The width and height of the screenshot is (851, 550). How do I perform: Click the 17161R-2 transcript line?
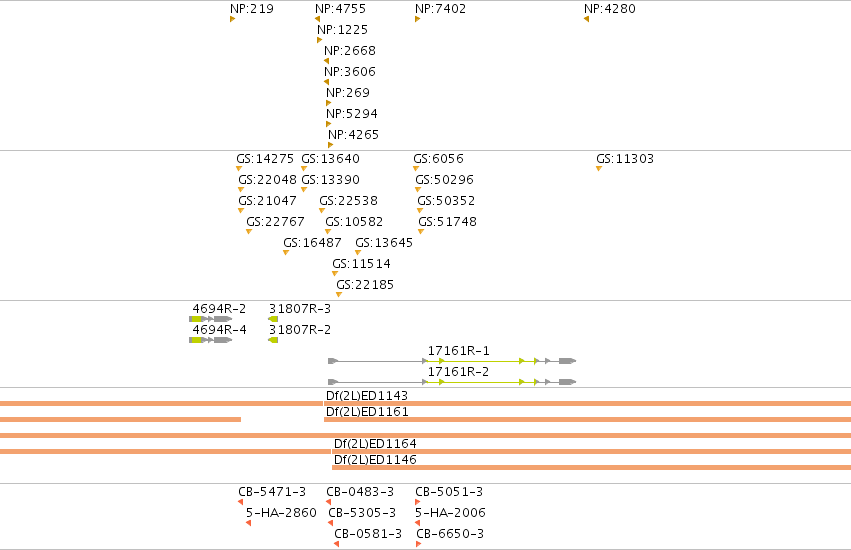[452, 382]
